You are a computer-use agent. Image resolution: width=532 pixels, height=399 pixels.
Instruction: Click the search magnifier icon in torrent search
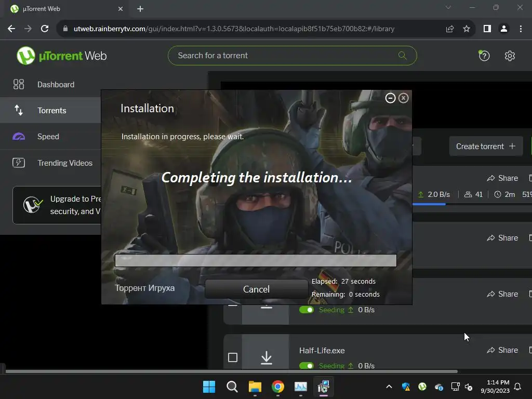403,55
